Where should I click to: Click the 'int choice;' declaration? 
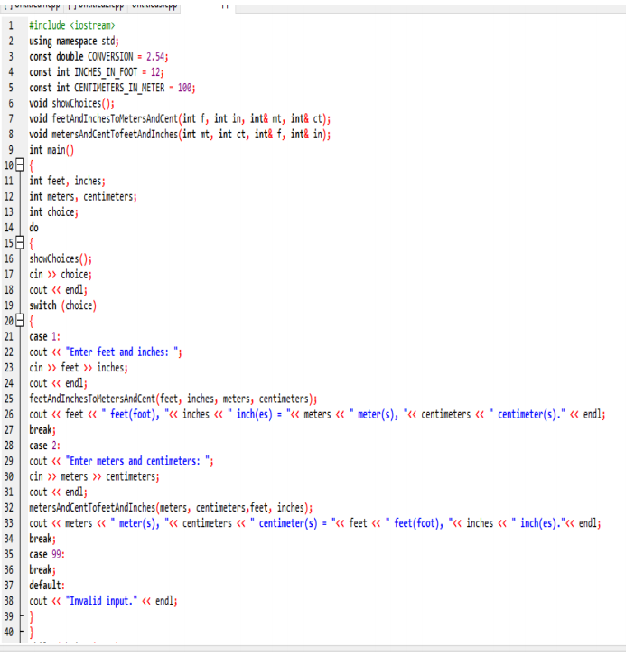(x=53, y=211)
